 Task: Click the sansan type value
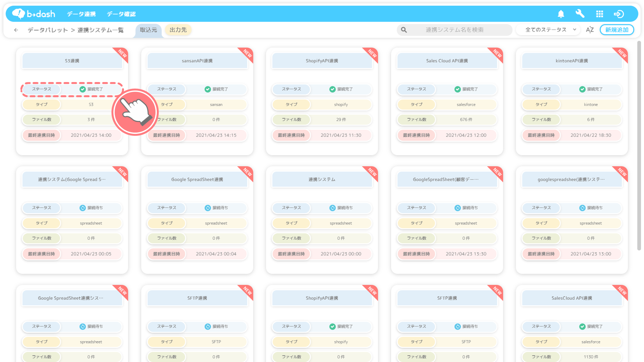[216, 105]
